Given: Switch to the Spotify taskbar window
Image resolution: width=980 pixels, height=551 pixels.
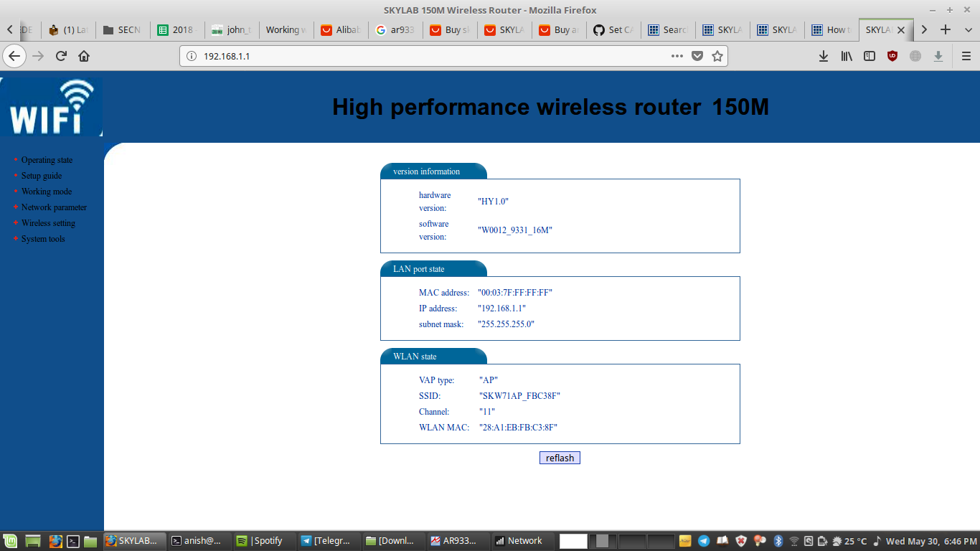Looking at the screenshot, I should pos(265,541).
